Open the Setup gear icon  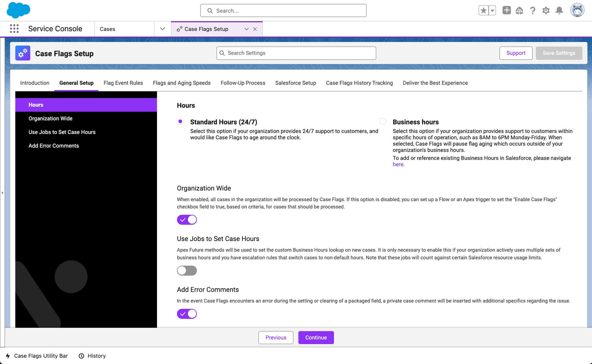pyautogui.click(x=546, y=10)
